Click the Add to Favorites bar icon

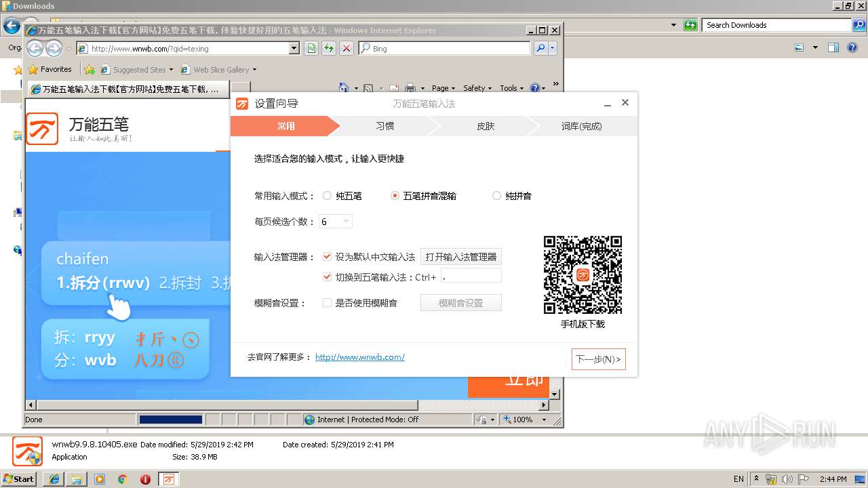90,69
